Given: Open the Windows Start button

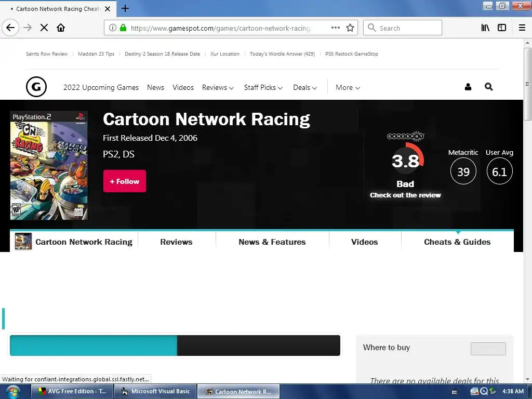Looking at the screenshot, I should [x=12, y=392].
